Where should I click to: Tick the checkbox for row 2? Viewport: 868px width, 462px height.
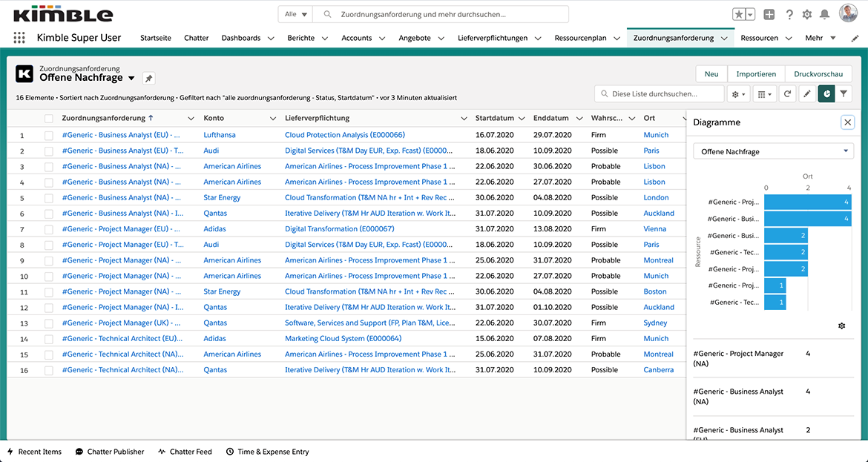pyautogui.click(x=49, y=151)
